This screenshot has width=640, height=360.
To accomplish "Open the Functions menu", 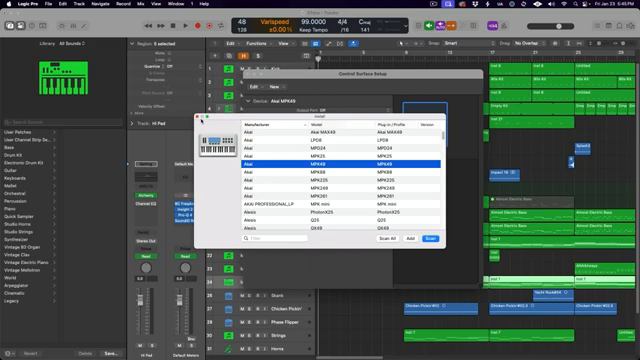I will coord(259,43).
